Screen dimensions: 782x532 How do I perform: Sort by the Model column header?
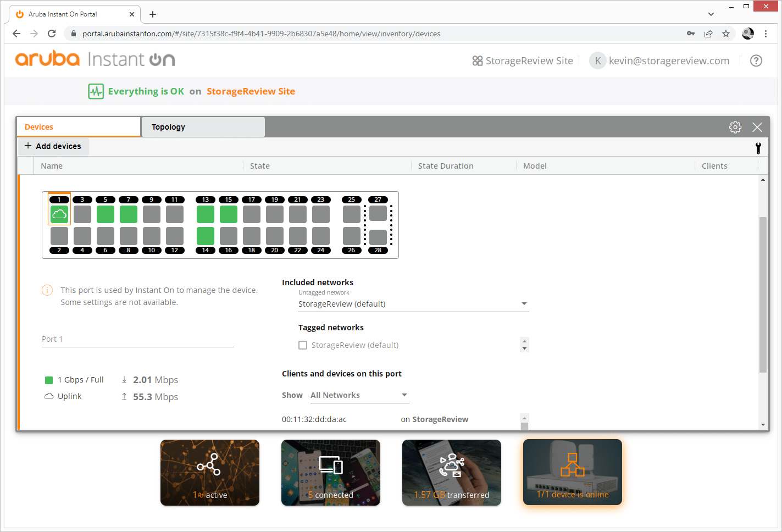pyautogui.click(x=535, y=166)
